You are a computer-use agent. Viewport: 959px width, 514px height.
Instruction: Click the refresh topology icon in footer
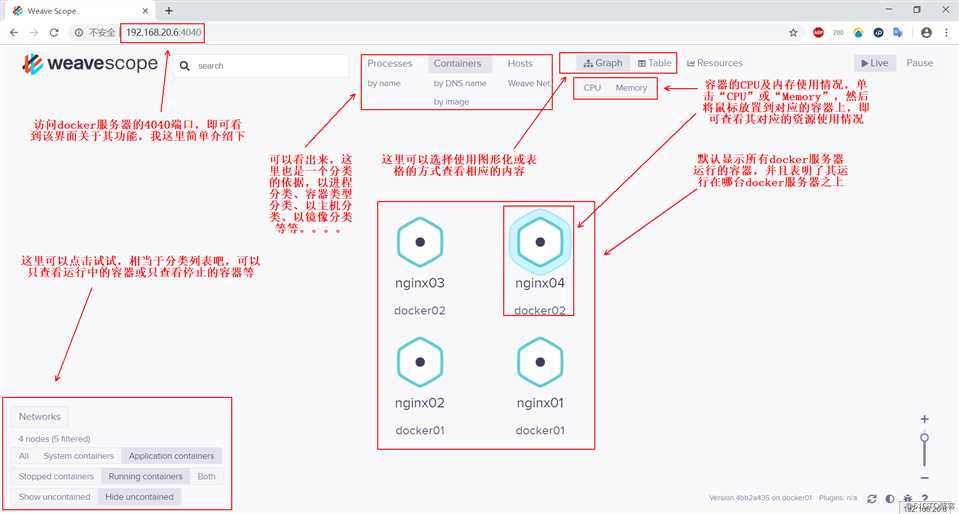(x=872, y=499)
